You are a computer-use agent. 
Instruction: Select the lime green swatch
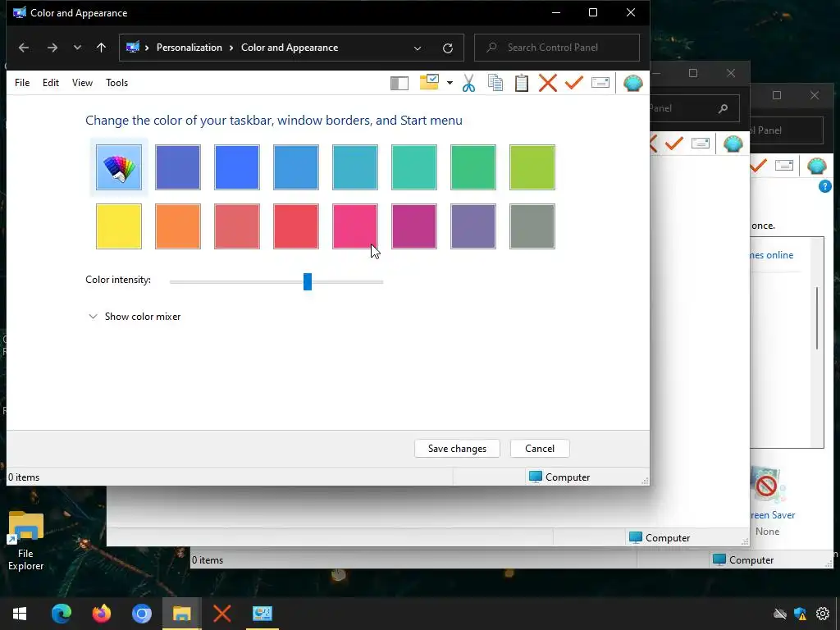point(532,167)
